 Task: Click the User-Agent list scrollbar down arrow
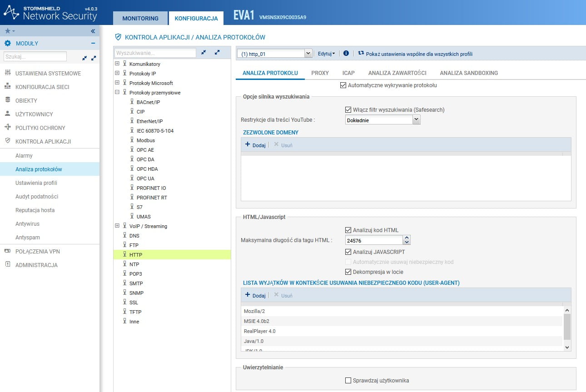point(567,347)
